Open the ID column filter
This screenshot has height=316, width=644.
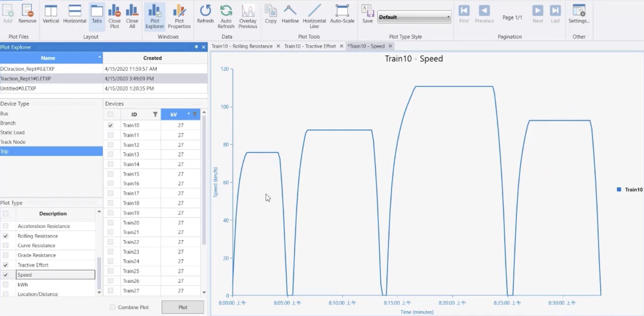click(x=155, y=114)
